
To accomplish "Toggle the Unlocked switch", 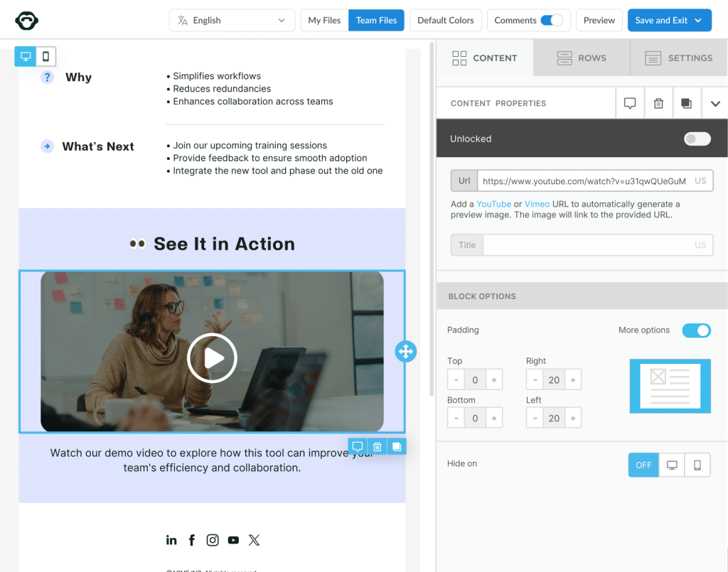I will [697, 139].
